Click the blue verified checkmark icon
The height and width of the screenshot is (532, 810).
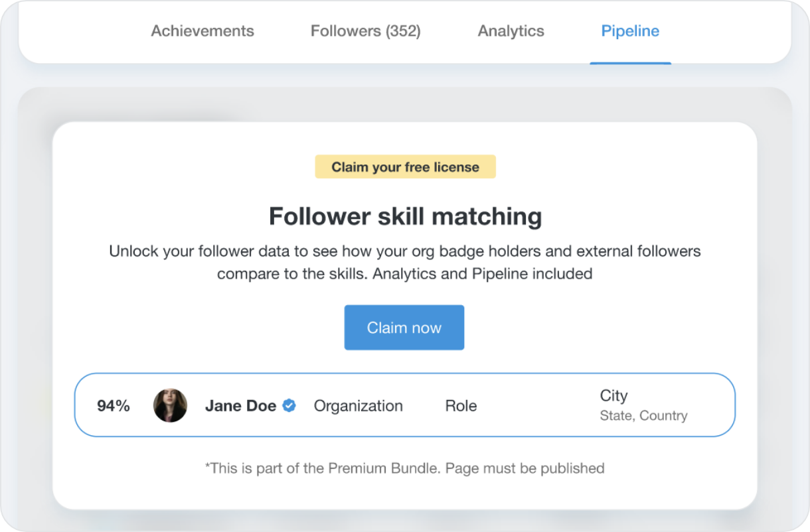pyautogui.click(x=289, y=405)
